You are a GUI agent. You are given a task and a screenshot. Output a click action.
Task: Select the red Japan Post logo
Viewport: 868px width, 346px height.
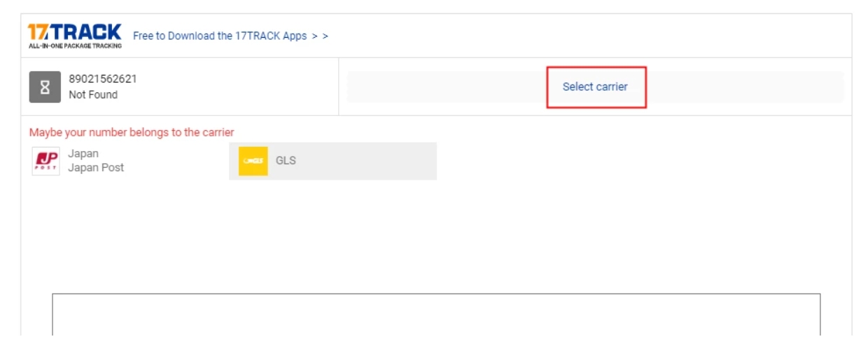point(45,161)
